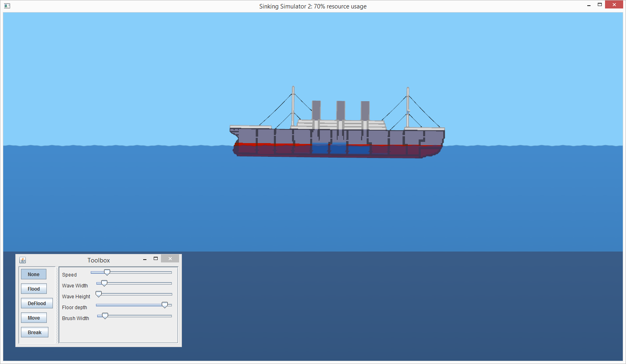The image size is (626, 364).
Task: Choose the Move tool button
Action: point(34,318)
